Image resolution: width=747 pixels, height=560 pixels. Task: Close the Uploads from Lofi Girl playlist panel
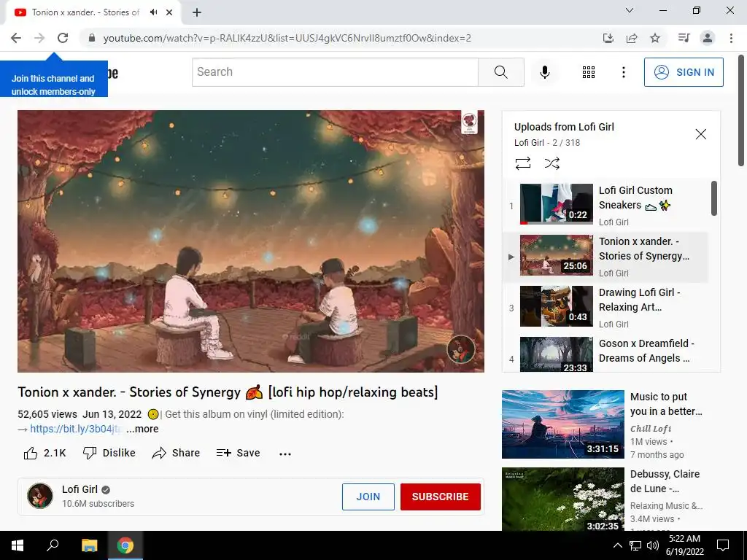coord(701,134)
